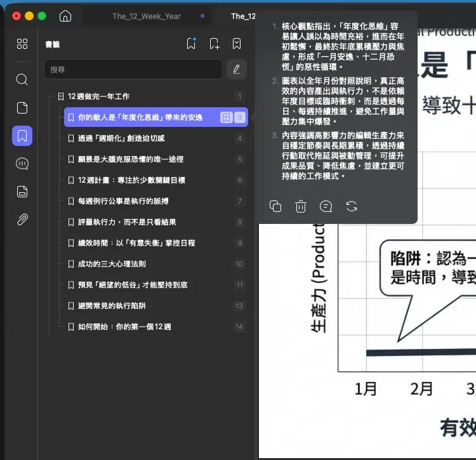Click summary icon on selected bookmark row
This screenshot has height=460, width=476.
point(226,117)
